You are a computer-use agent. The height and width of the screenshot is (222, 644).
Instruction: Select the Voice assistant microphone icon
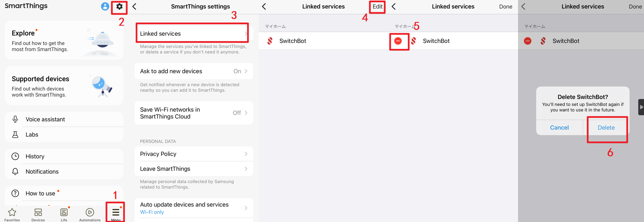pos(15,119)
